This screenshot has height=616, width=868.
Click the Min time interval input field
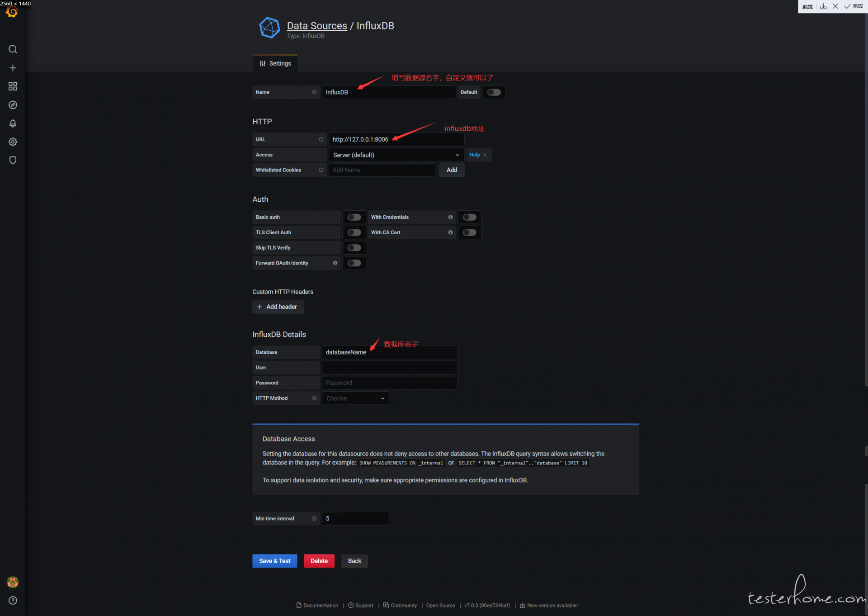pos(355,518)
